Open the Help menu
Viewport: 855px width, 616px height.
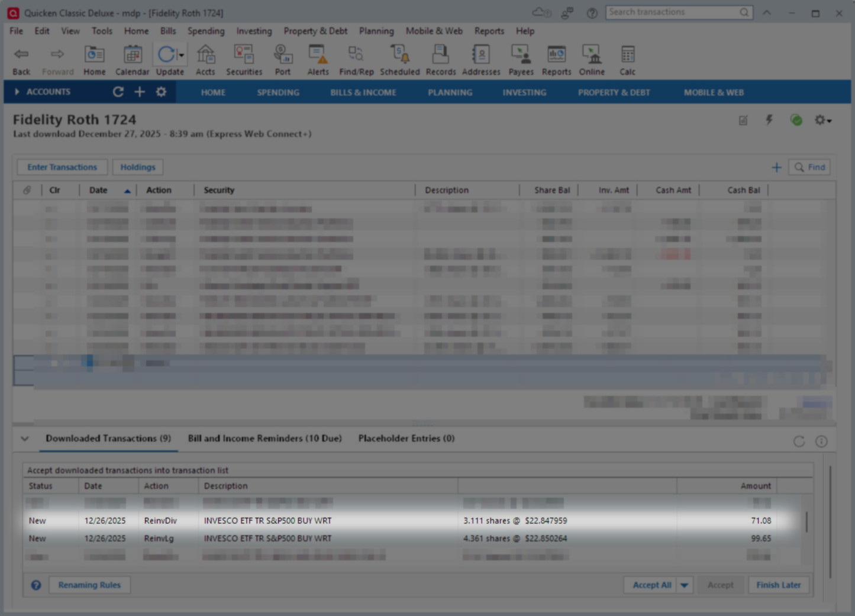click(x=525, y=31)
